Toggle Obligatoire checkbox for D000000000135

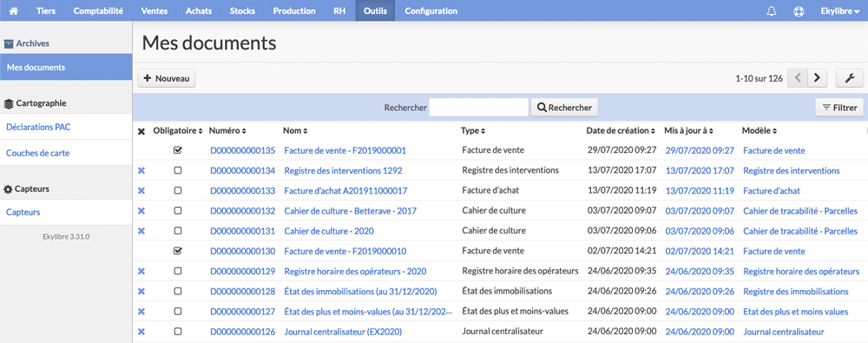pyautogui.click(x=178, y=150)
